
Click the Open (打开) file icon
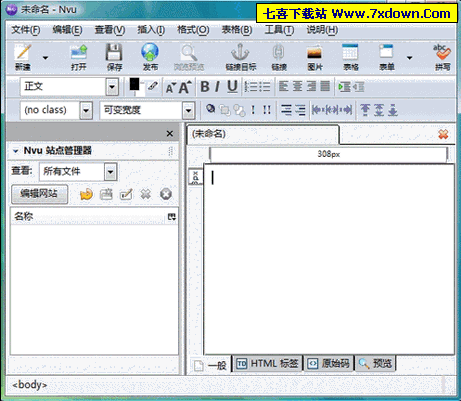[x=79, y=53]
